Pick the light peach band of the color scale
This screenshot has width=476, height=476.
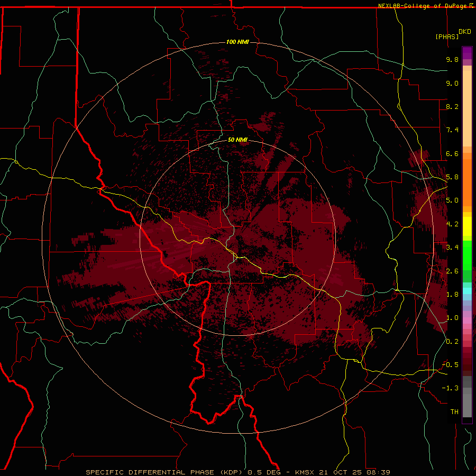[x=467, y=108]
